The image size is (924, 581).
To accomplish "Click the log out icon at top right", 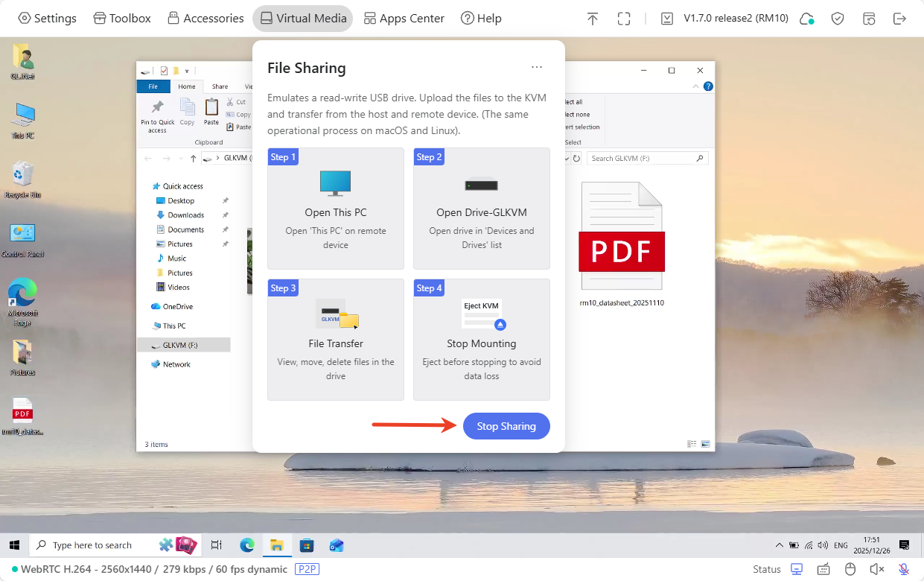I will [899, 19].
